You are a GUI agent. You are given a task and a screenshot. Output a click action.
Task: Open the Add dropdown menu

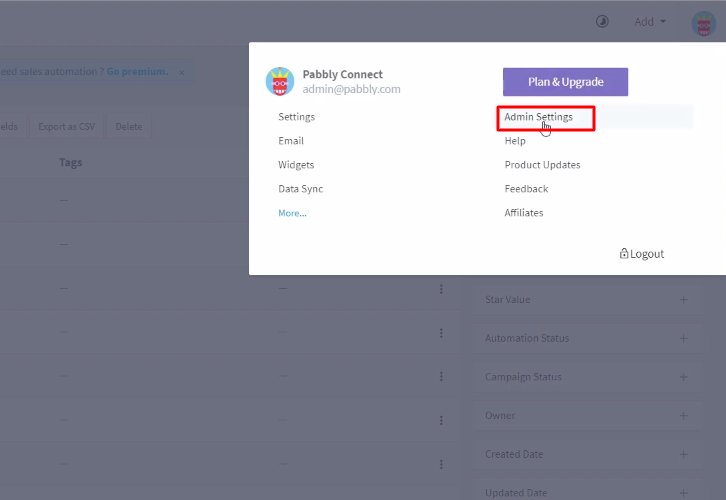pos(650,22)
